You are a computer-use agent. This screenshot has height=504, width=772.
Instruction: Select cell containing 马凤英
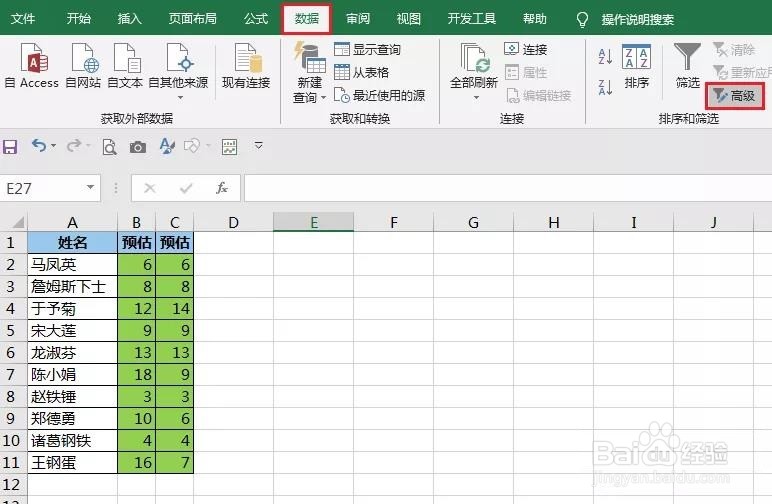click(x=72, y=265)
